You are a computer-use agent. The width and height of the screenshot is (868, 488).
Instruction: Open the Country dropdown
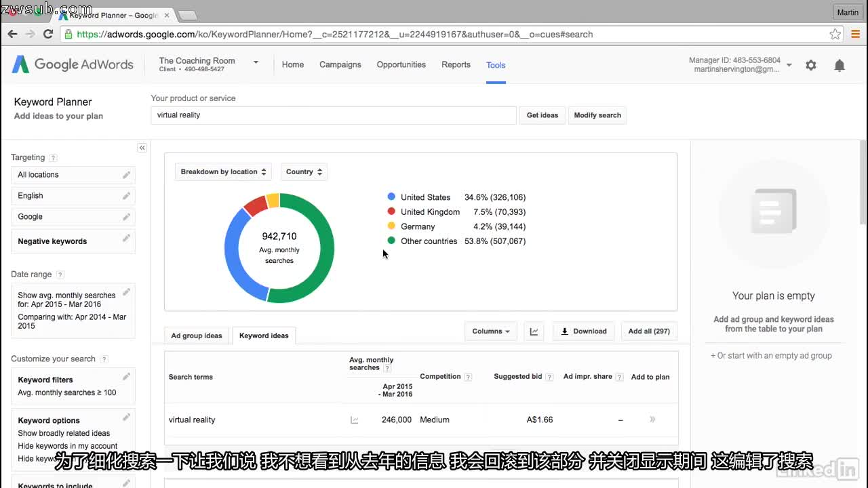pyautogui.click(x=304, y=171)
